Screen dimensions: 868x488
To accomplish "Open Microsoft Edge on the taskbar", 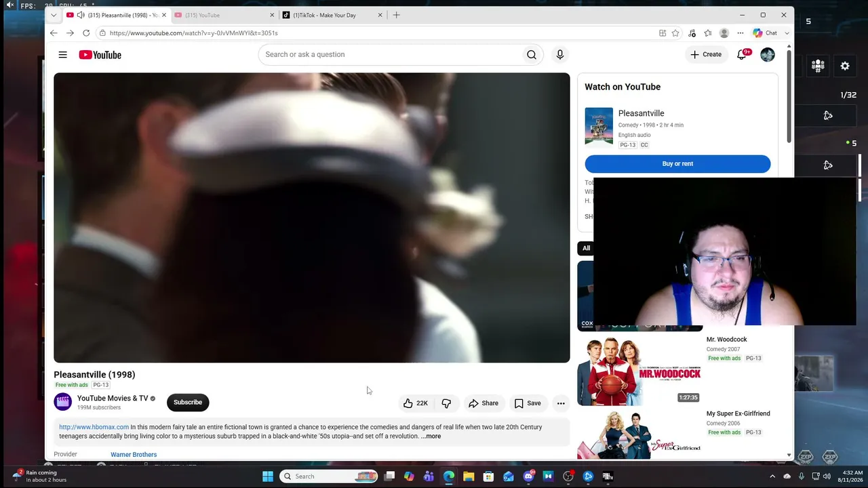I will tap(449, 476).
